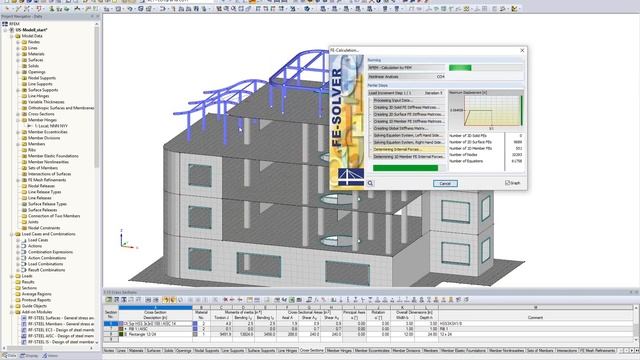
Task: Click the RF-STEEL EC3 module icon
Action: tap(24, 330)
